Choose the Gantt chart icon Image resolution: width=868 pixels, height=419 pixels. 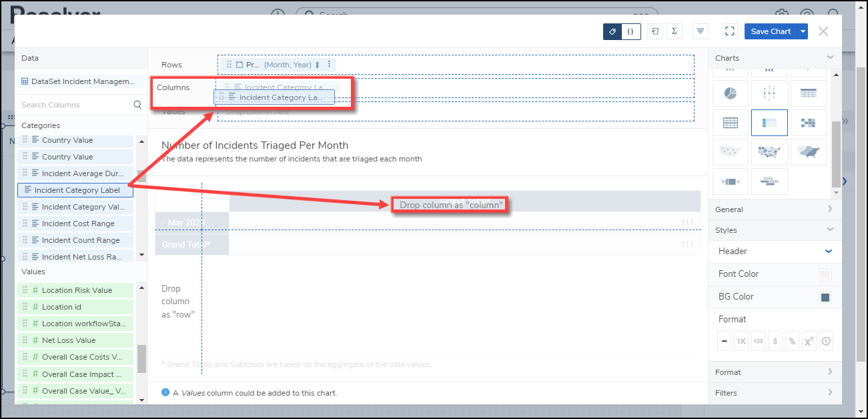[x=769, y=181]
